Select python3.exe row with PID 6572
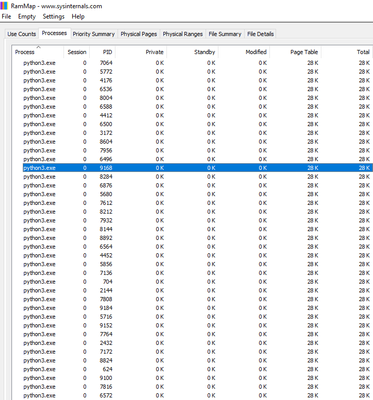 [x=198, y=395]
